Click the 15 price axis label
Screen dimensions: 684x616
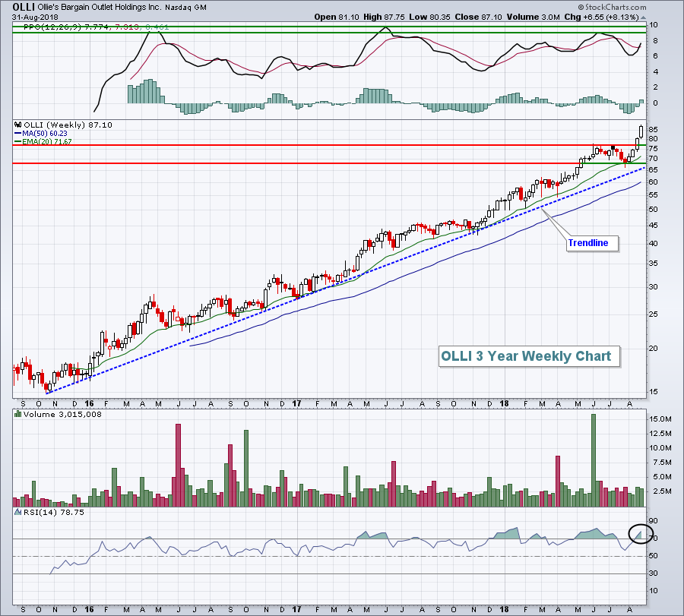pyautogui.click(x=653, y=392)
